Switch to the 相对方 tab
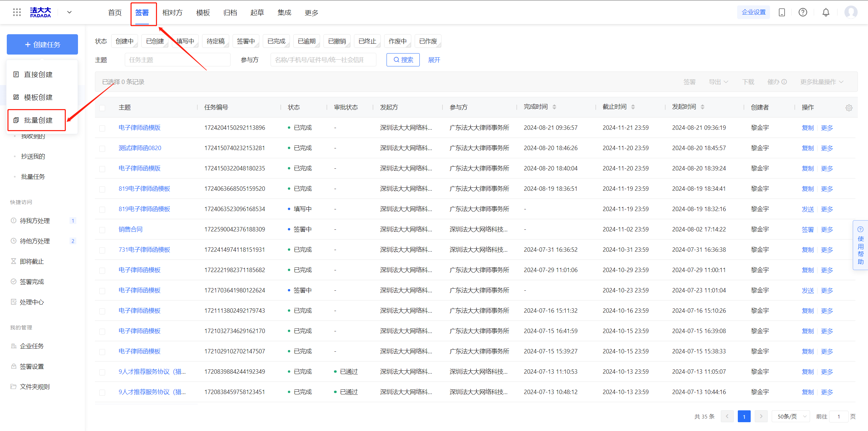 point(172,13)
